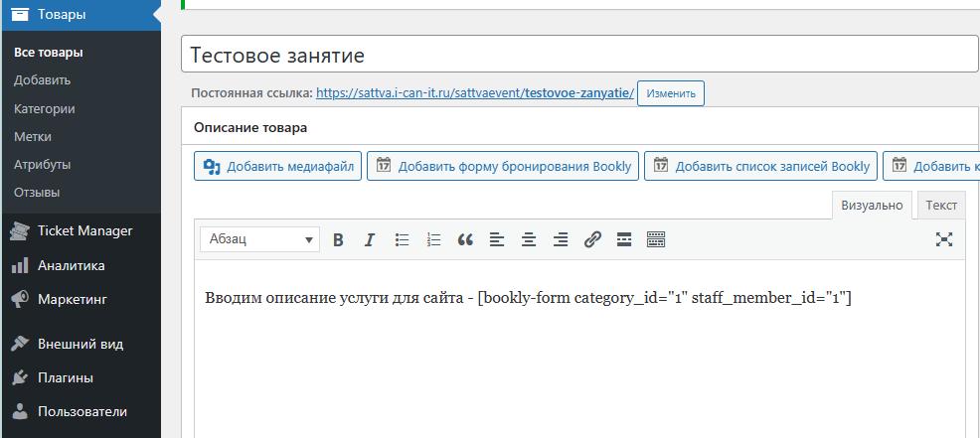Insert the Read More tag
This screenshot has width=980, height=438.
coord(624,239)
